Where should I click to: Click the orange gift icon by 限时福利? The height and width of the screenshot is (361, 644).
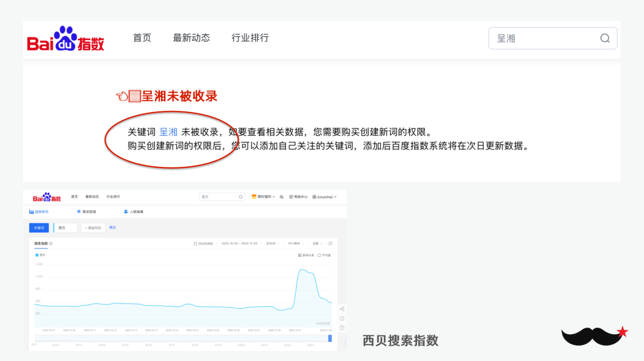coord(254,197)
